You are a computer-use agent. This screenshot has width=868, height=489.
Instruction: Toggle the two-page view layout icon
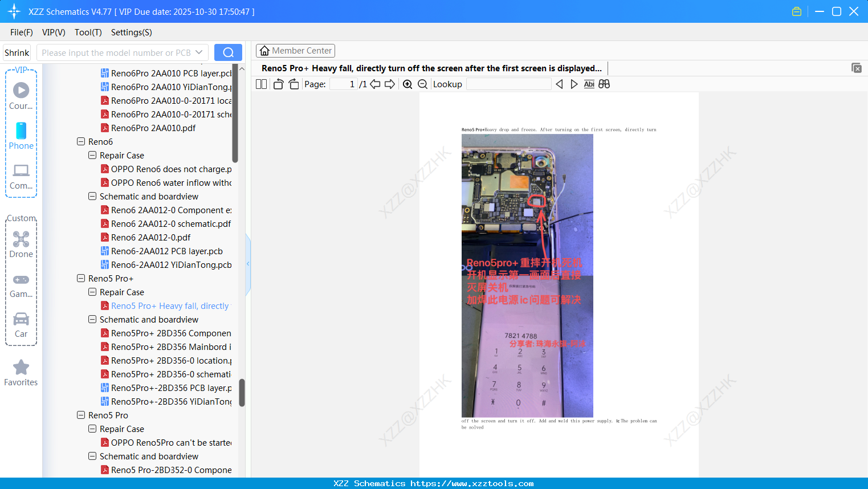coord(261,84)
